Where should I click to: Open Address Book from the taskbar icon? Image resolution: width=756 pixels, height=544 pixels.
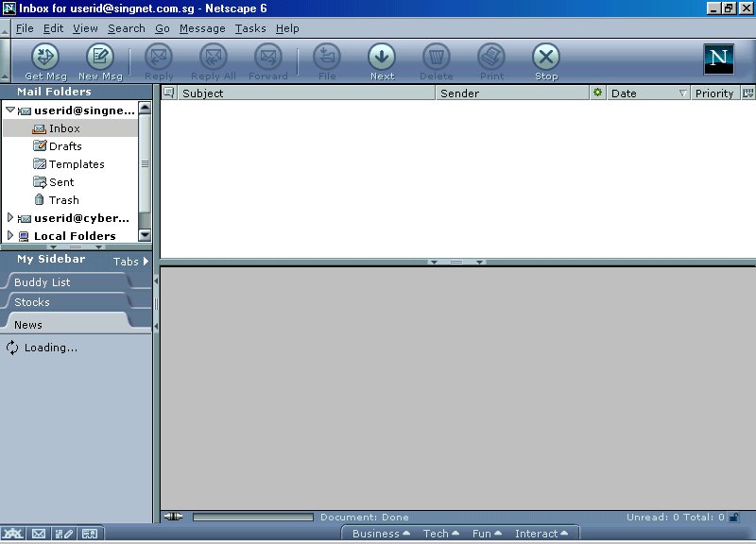pyautogui.click(x=90, y=534)
